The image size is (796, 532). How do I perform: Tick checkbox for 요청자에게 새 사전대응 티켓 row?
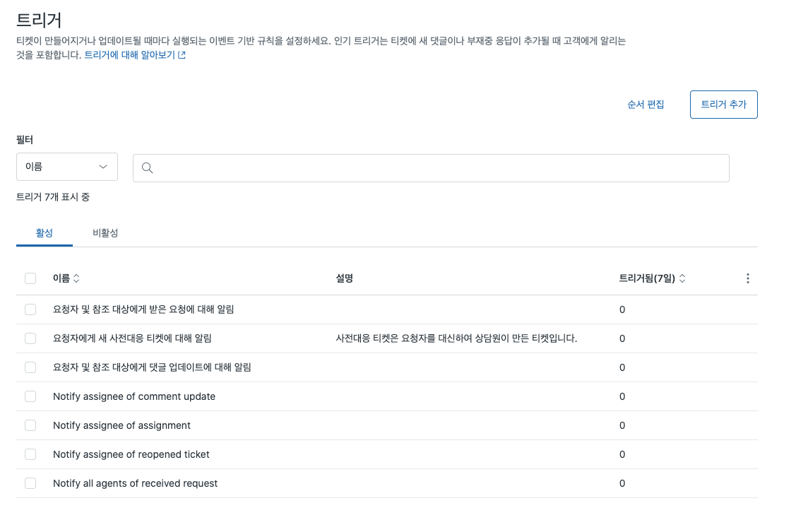(x=30, y=338)
